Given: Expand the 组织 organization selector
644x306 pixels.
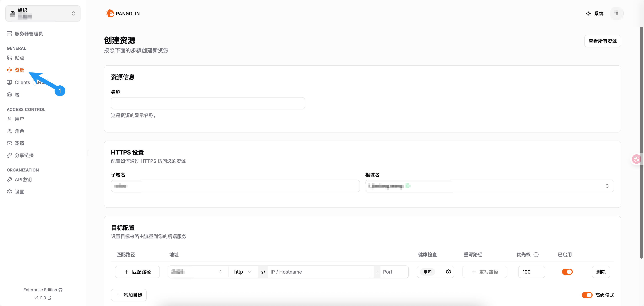Looking at the screenshot, I should [x=43, y=13].
